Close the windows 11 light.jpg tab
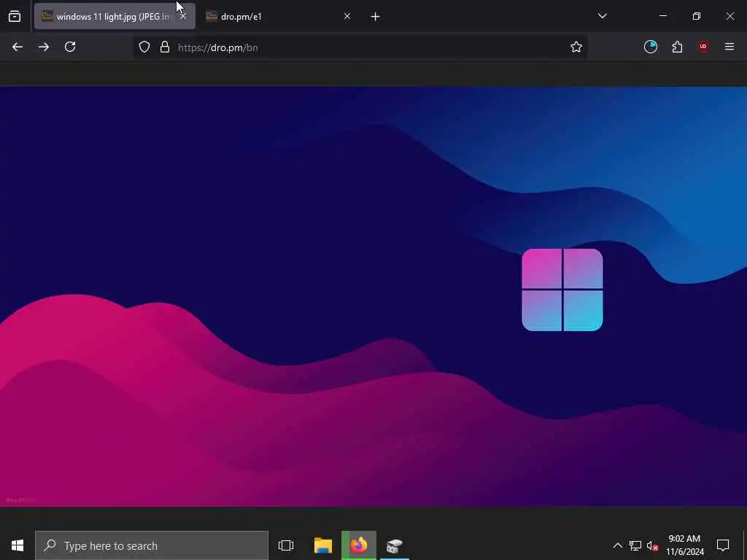Screen dimensions: 747x560 point(183,17)
